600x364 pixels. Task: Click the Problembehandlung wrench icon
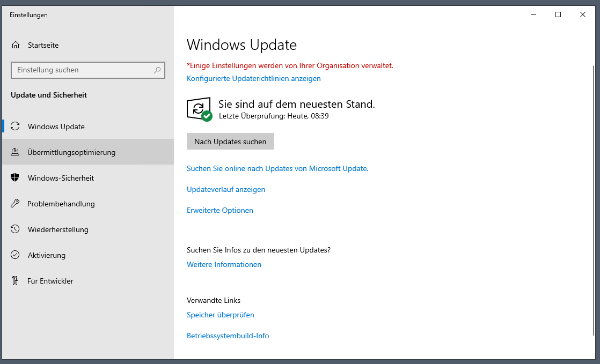point(15,203)
